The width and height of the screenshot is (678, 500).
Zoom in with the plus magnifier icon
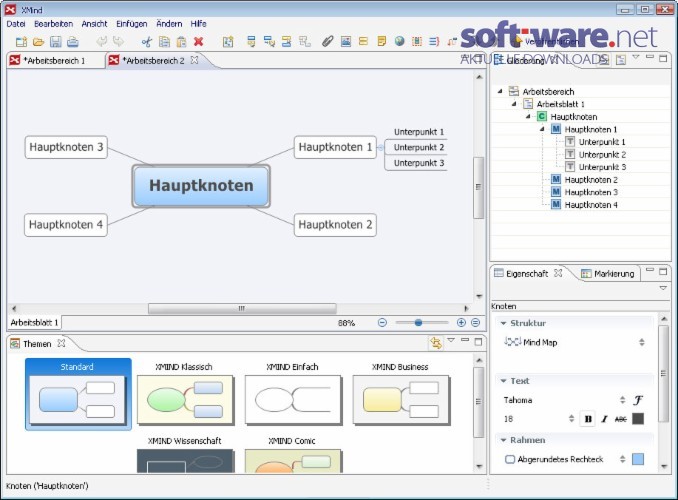pos(461,323)
